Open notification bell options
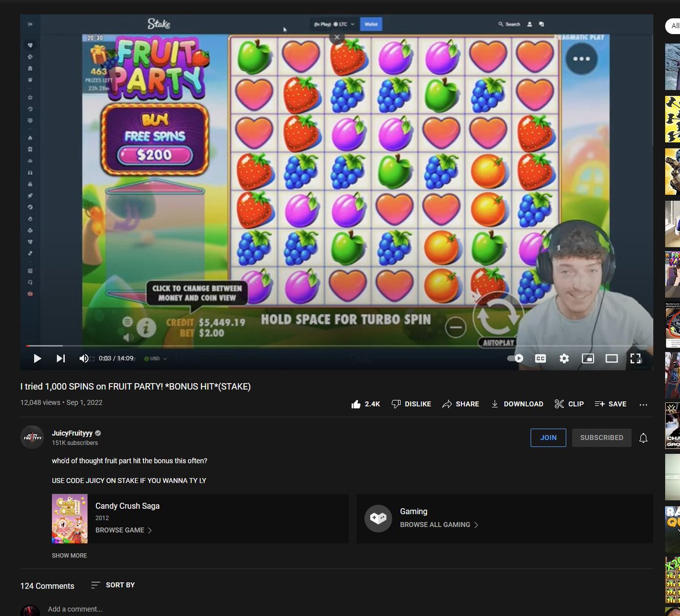Viewport: 680px width, 616px height. 643,437
